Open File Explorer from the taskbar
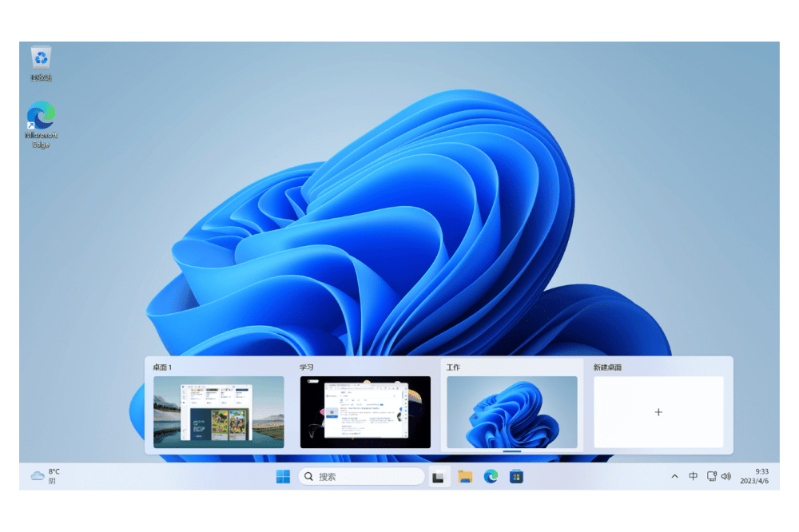 pyautogui.click(x=465, y=477)
